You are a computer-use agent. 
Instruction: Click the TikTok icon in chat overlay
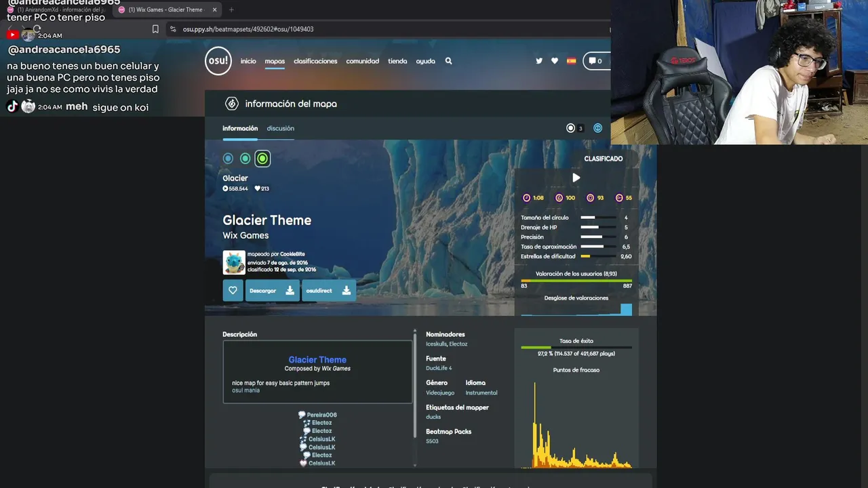click(12, 106)
